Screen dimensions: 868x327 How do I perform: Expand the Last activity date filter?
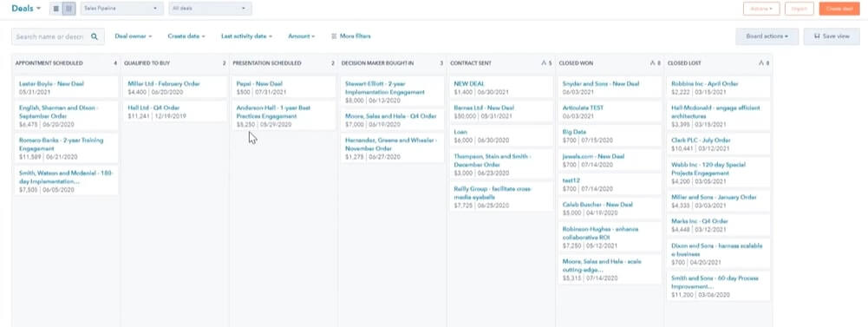[247, 36]
